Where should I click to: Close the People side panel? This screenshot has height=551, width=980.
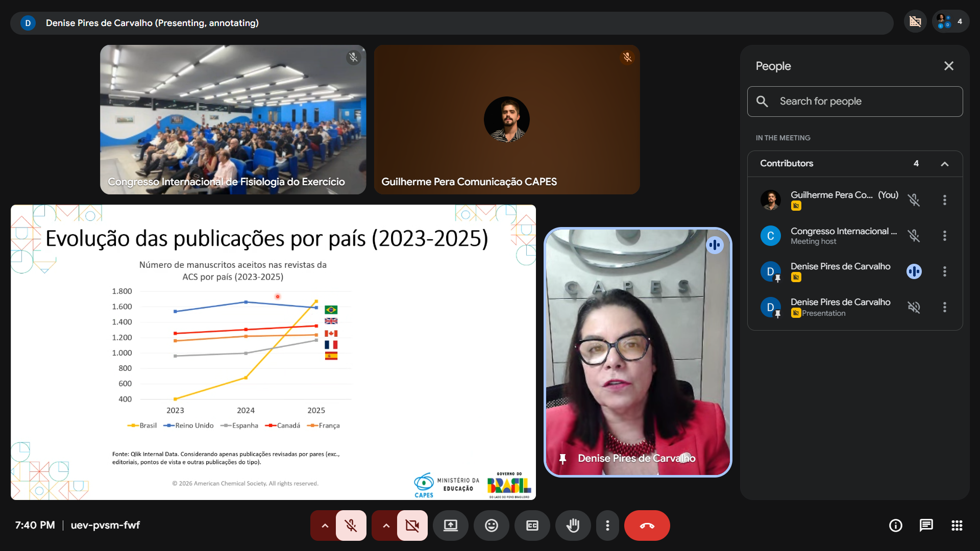click(948, 66)
